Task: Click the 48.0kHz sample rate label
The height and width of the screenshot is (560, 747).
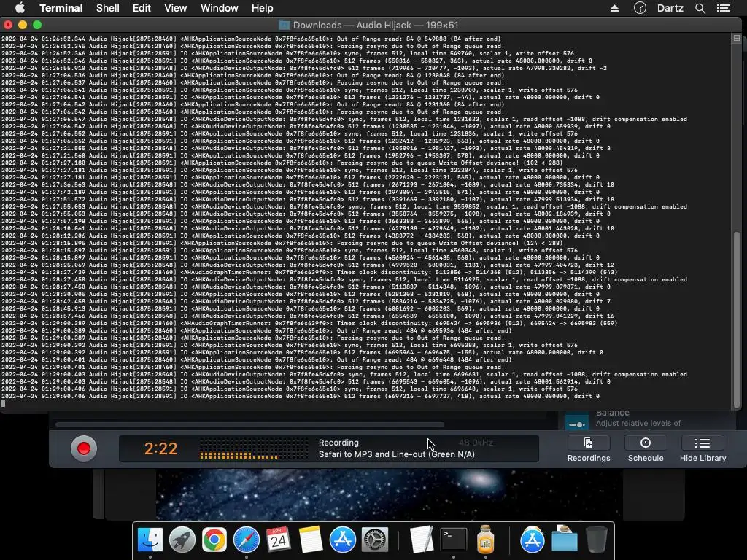Action: coord(476,443)
